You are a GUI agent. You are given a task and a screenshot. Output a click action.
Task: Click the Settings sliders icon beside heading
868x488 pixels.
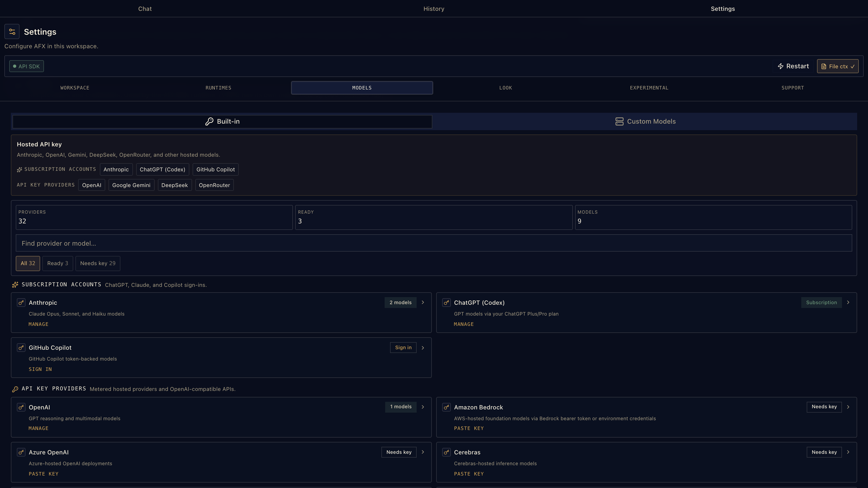pos(12,32)
